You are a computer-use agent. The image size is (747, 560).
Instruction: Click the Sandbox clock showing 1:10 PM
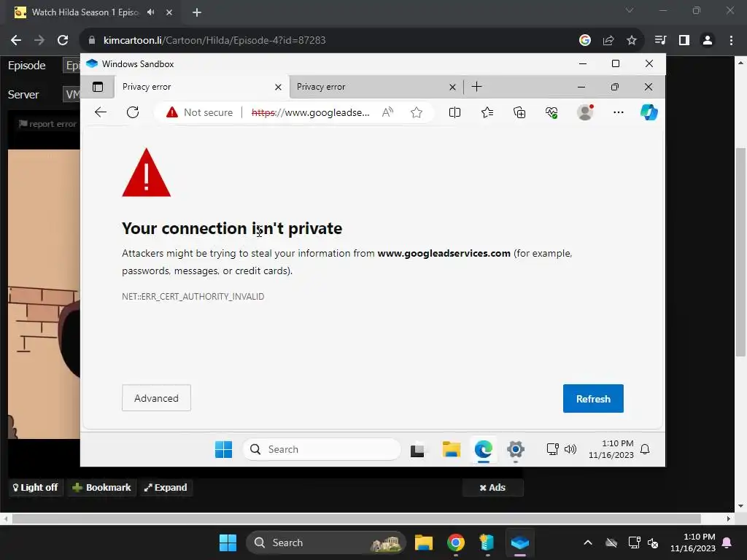tap(611, 449)
